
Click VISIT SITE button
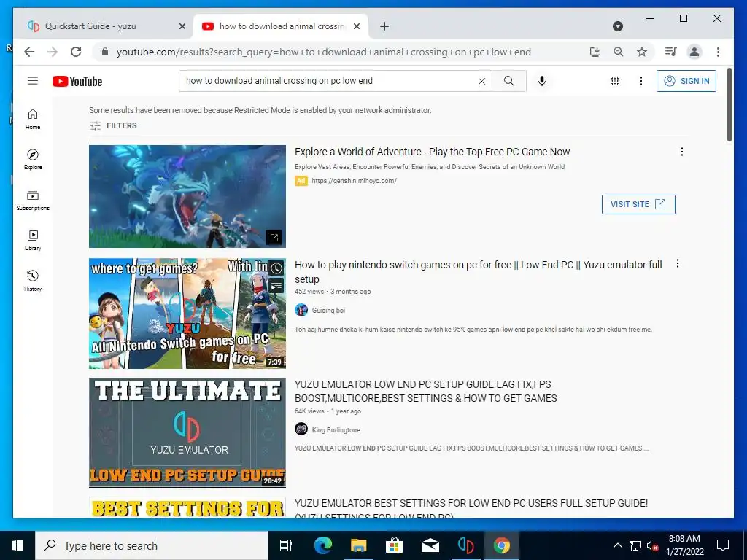click(638, 204)
